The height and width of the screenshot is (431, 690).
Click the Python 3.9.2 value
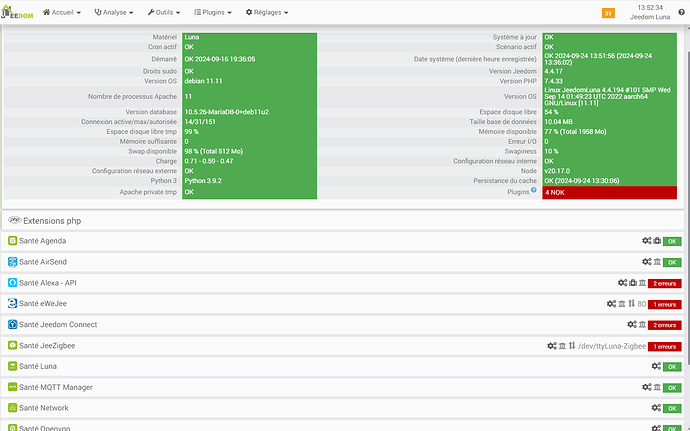203,181
